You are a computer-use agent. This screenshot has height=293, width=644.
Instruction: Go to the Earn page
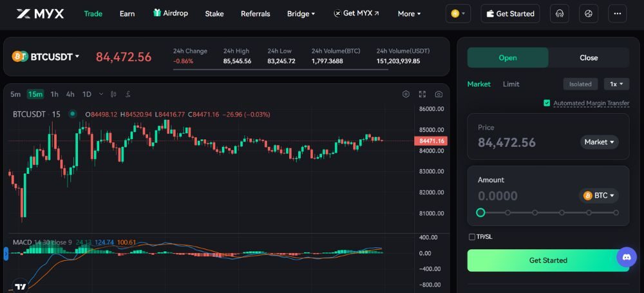click(x=127, y=14)
